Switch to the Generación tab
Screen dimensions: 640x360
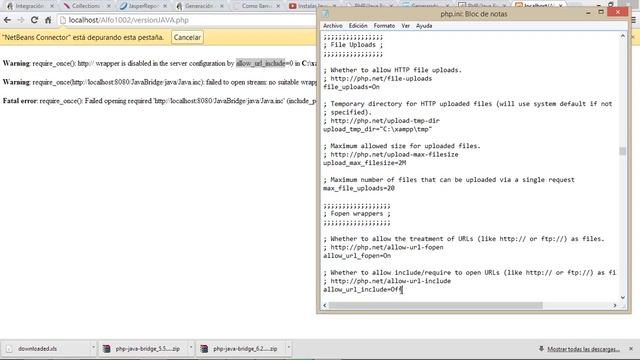[198, 6]
